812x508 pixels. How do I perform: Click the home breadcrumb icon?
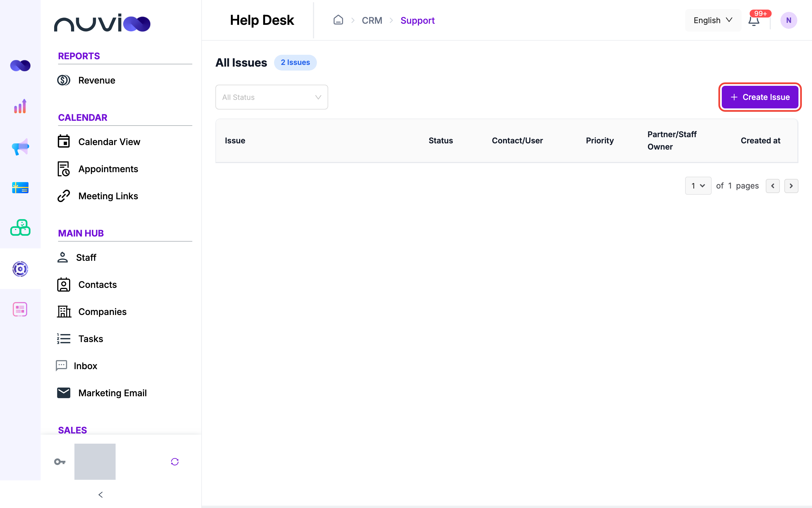pos(338,20)
